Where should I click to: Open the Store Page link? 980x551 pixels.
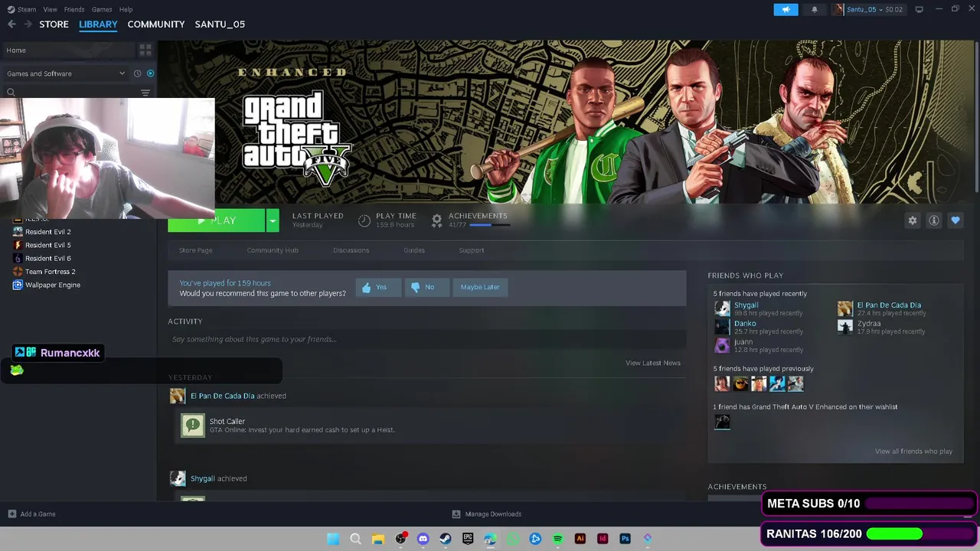(196, 250)
